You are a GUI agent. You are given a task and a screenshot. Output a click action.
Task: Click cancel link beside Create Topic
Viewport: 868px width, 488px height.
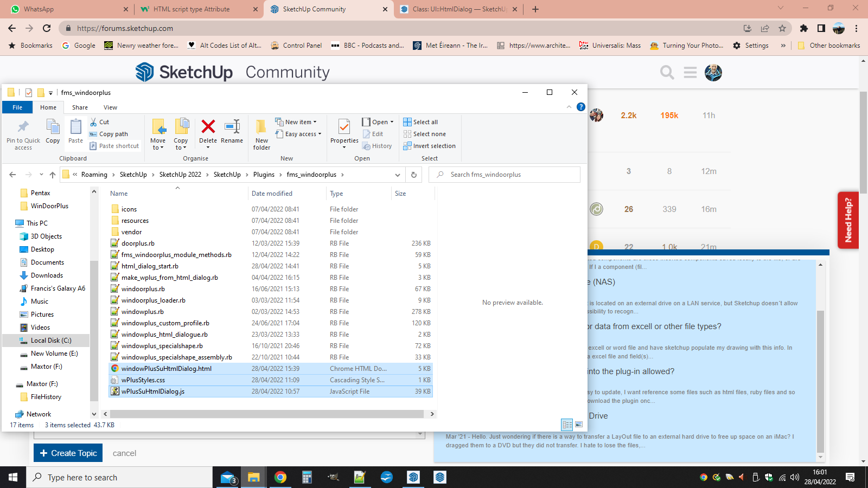coord(124,453)
